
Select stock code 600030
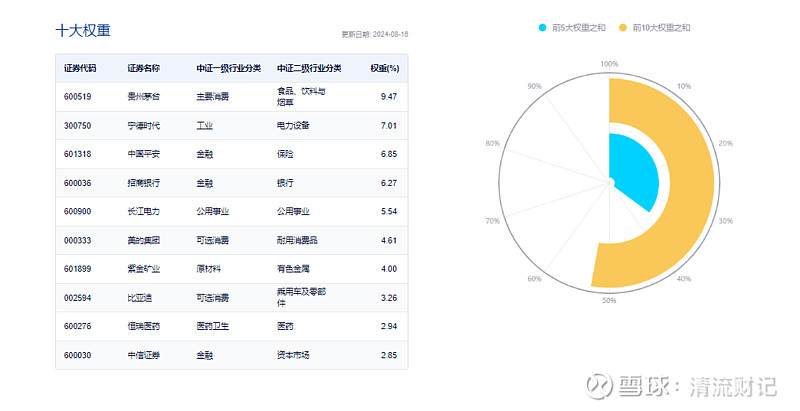tap(78, 355)
